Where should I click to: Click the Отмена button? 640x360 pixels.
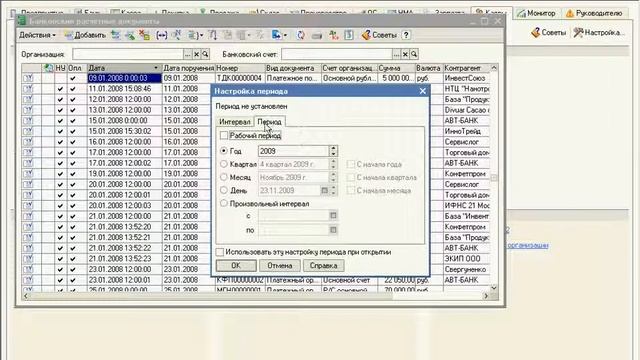[x=280, y=266]
